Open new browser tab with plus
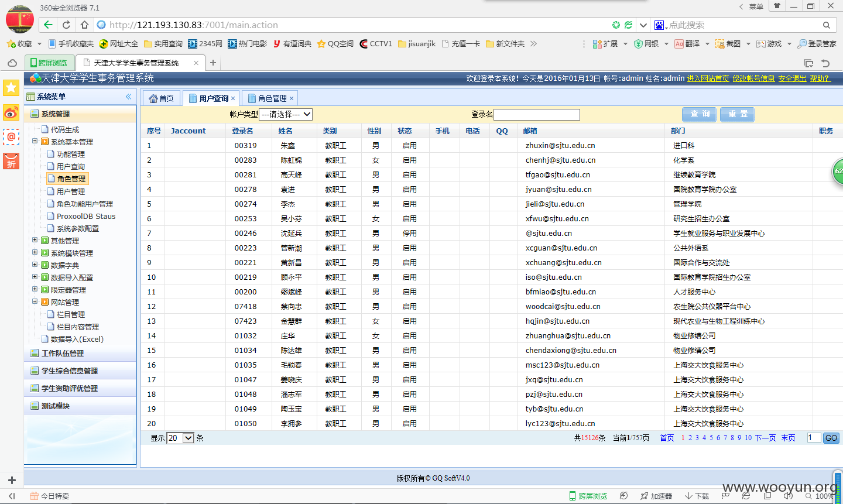 (213, 63)
